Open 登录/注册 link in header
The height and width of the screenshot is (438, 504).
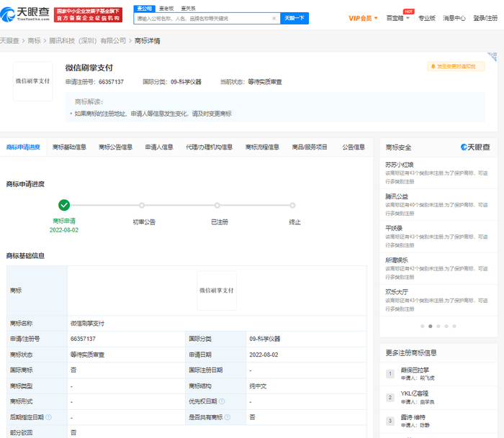(488, 18)
